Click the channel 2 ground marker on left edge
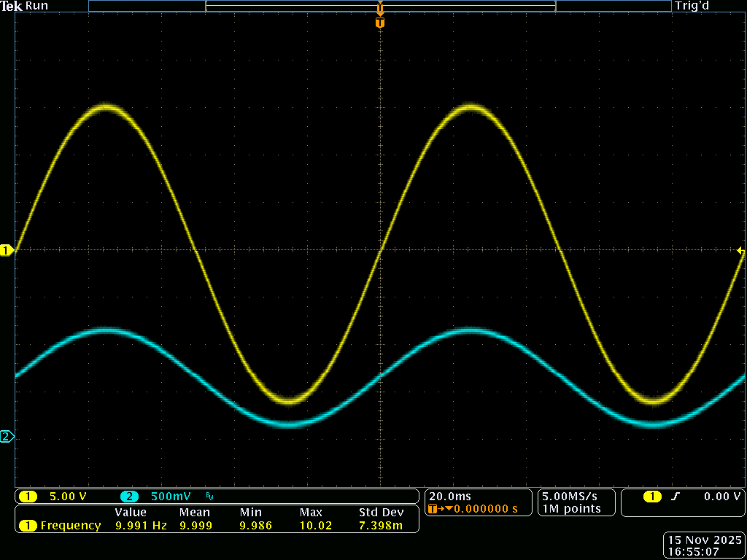747x560 pixels. click(x=7, y=437)
